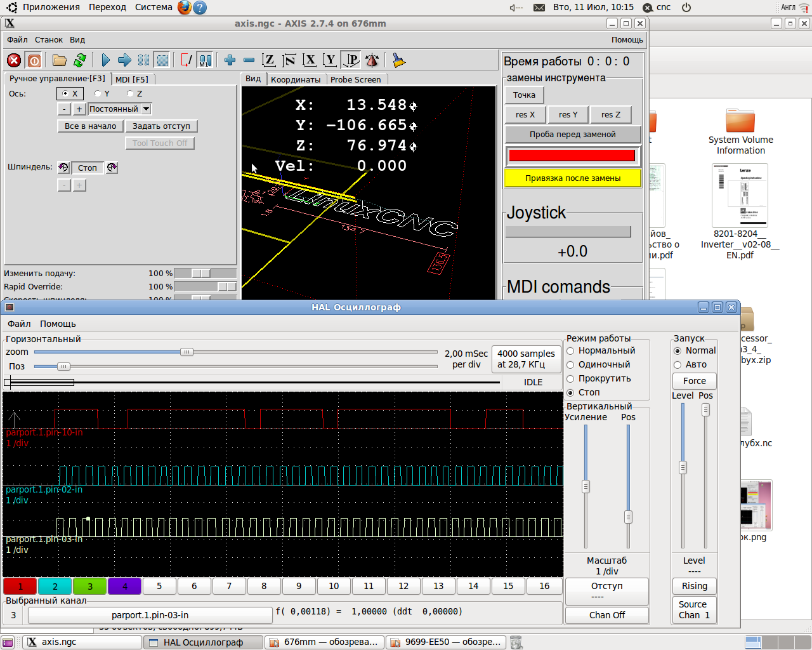Click the Проба перед заменой button

click(x=572, y=135)
